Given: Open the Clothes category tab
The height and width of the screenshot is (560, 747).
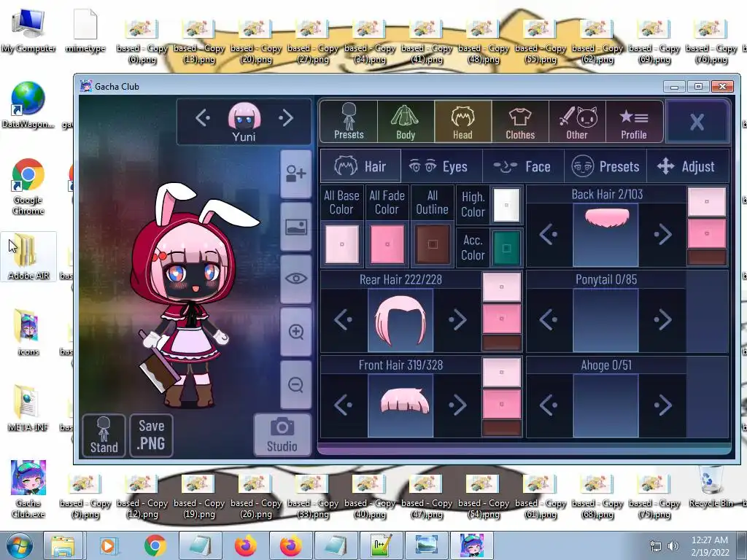Looking at the screenshot, I should [519, 122].
